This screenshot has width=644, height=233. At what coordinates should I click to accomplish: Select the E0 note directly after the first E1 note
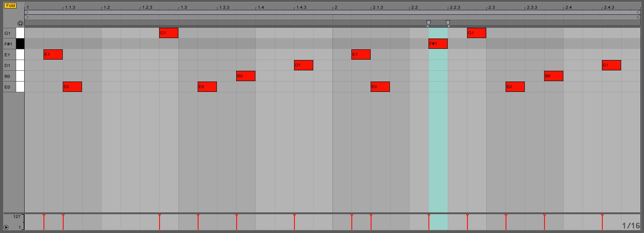pyautogui.click(x=72, y=87)
